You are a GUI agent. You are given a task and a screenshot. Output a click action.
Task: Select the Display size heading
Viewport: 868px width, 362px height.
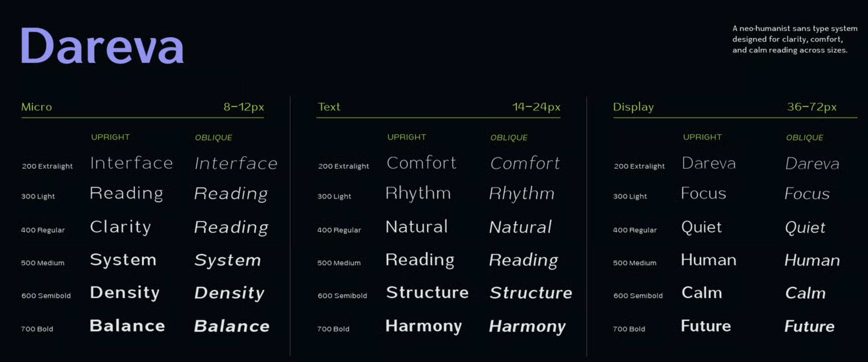[x=633, y=107]
